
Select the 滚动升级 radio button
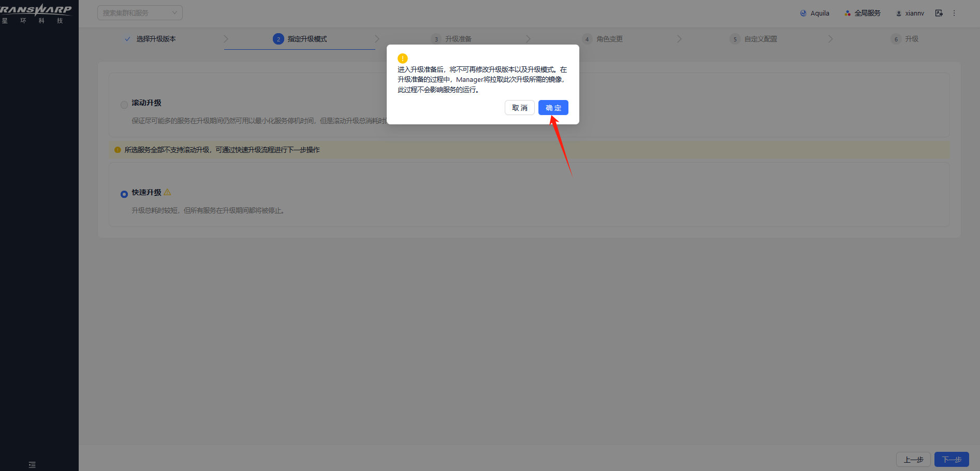pos(124,105)
